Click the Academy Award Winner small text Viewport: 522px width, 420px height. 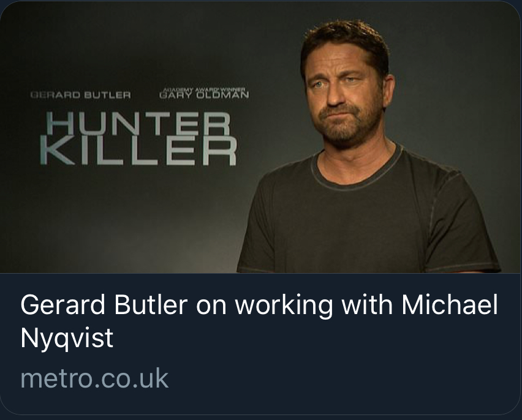coord(204,89)
